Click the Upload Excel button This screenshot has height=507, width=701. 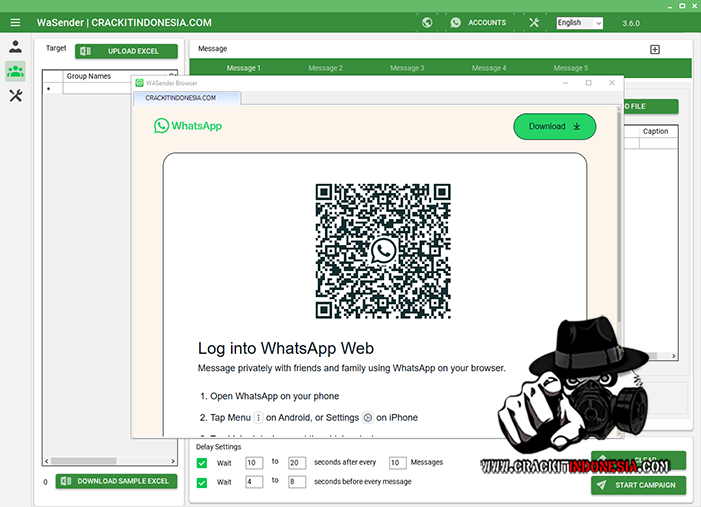click(x=126, y=51)
